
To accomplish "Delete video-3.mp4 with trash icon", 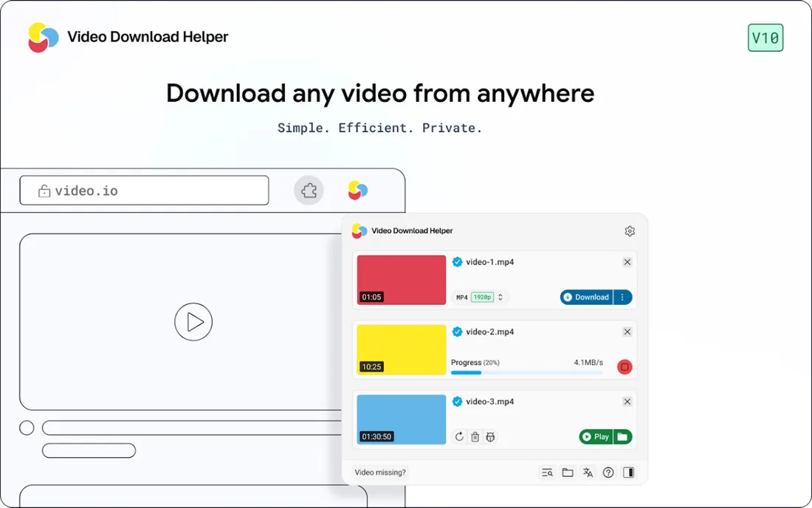I will tap(475, 437).
